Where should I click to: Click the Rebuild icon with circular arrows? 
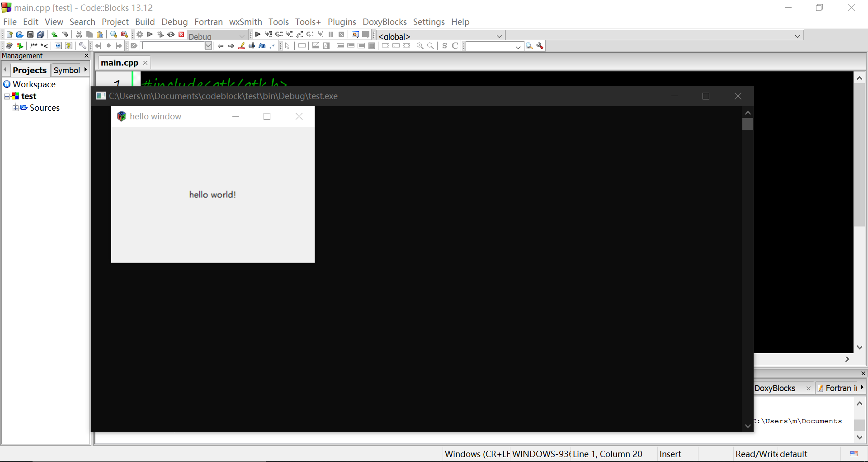(171, 34)
